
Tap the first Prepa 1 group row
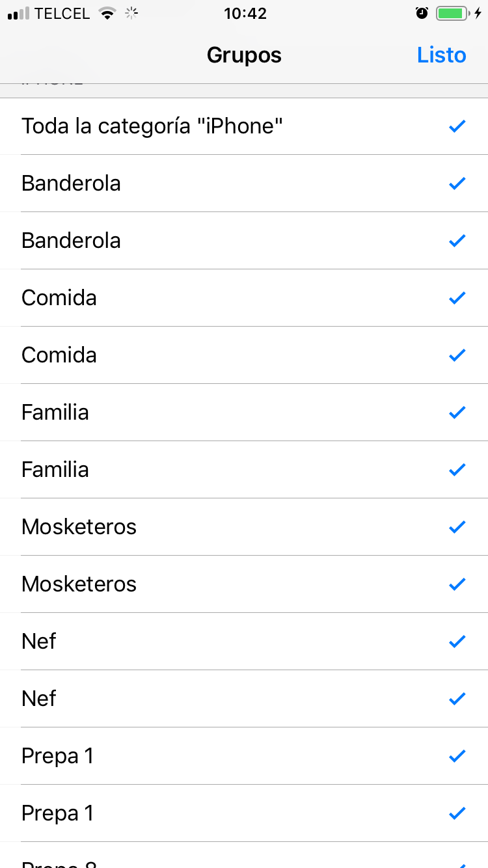click(244, 756)
